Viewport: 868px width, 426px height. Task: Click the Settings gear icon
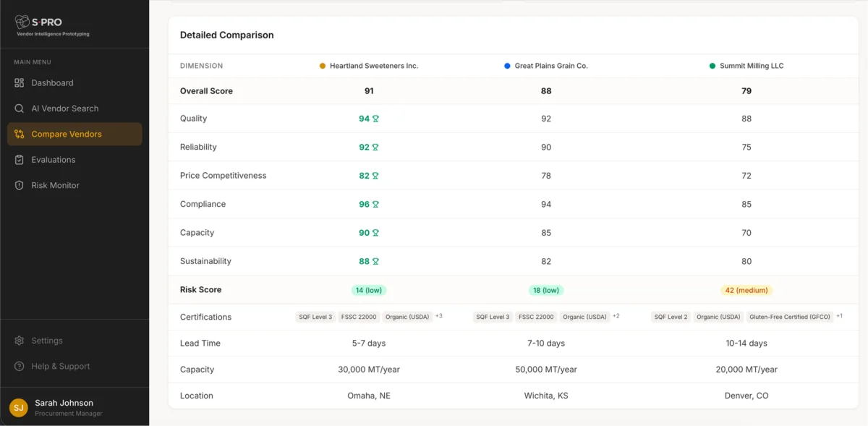(x=20, y=341)
